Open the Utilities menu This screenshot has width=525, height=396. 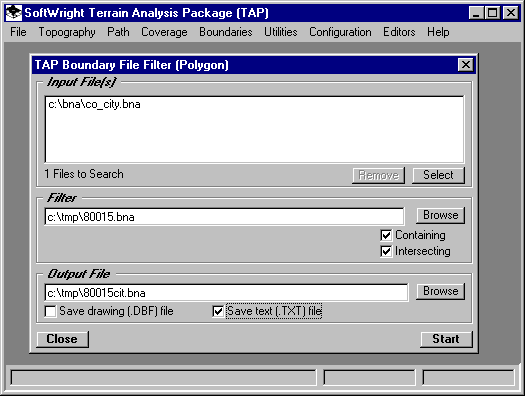281,32
